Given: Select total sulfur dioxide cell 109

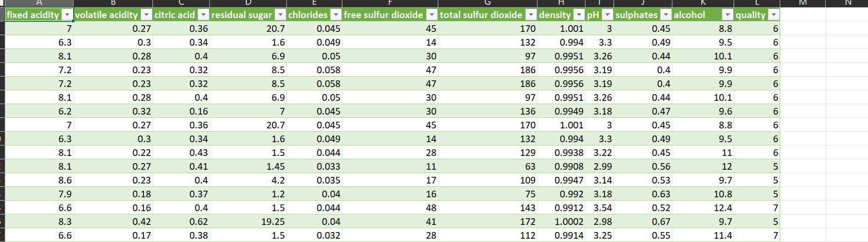Looking at the screenshot, I should (488, 180).
